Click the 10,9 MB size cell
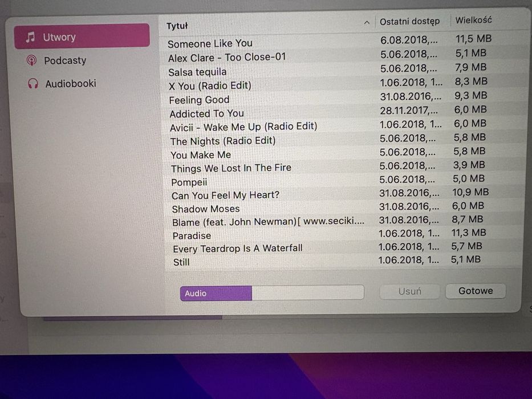532x399 pixels. 470,192
